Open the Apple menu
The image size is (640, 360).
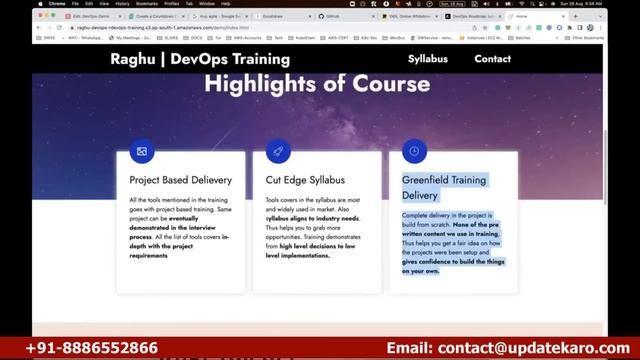coord(40,4)
